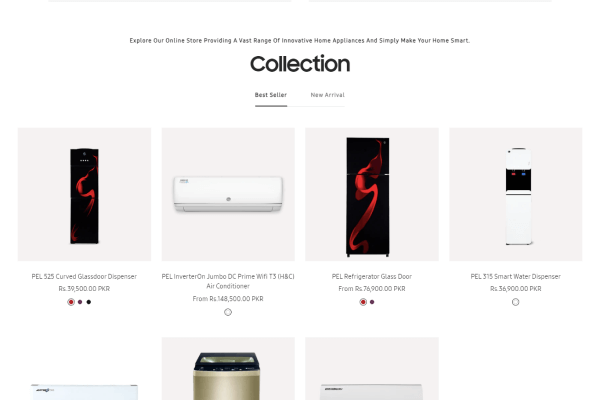View the gold top-load washing machine image

228,369
